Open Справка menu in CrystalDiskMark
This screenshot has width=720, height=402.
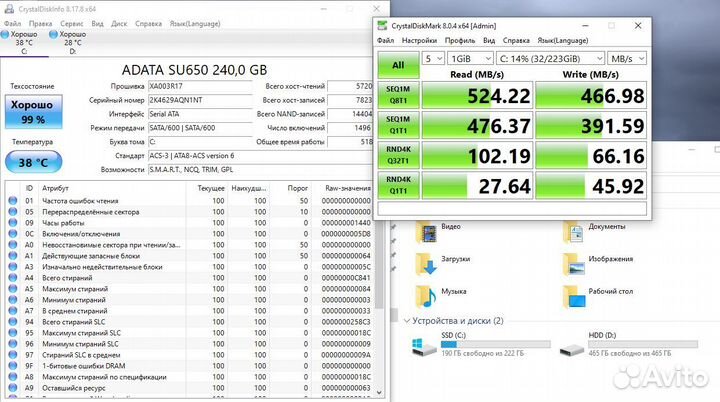point(516,40)
